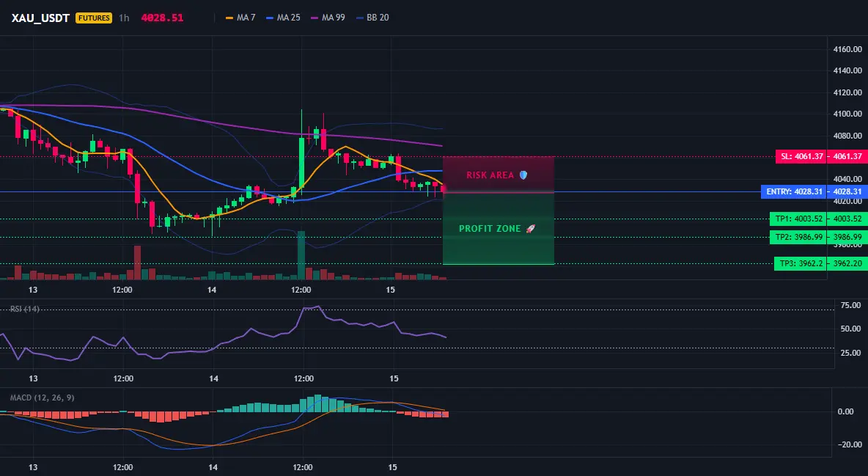
Task: Click date 14 on main chart time axis
Action: point(212,290)
